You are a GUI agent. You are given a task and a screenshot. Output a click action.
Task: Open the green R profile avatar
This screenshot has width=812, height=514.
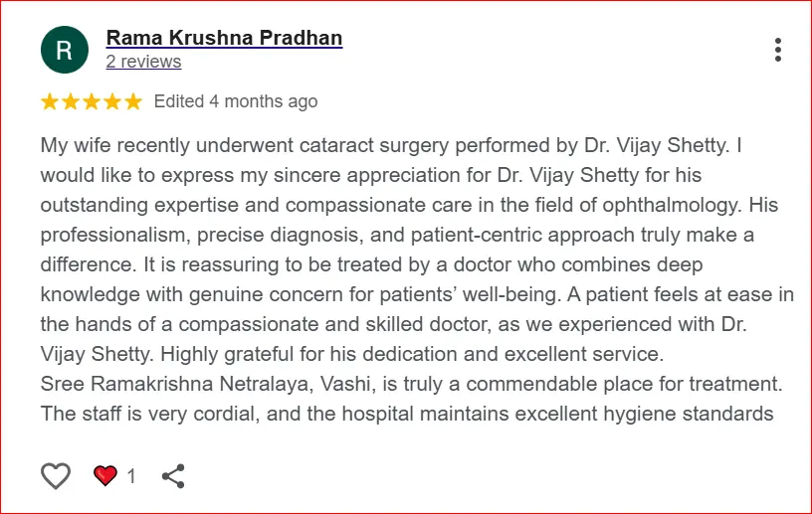coord(65,50)
